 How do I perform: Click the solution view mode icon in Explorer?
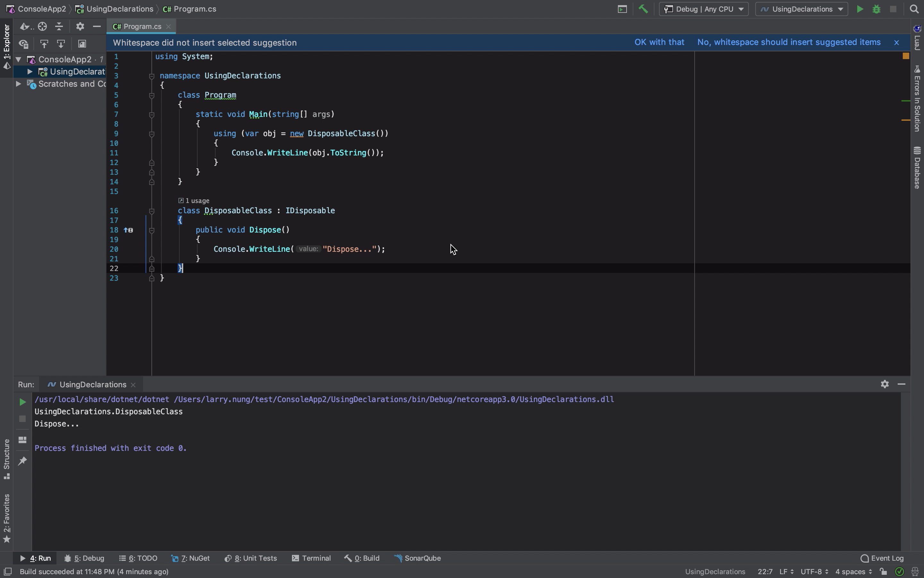(26, 26)
